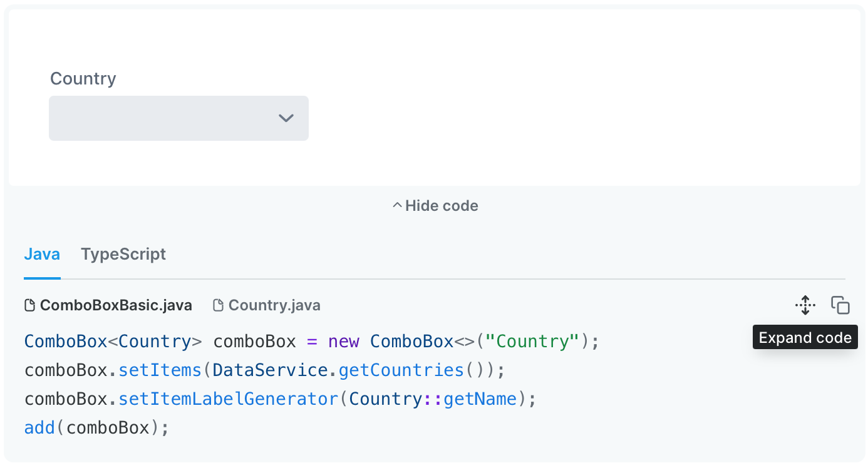The height and width of the screenshot is (468, 868).
Task: Click the Expand code tooltip
Action: pos(805,338)
